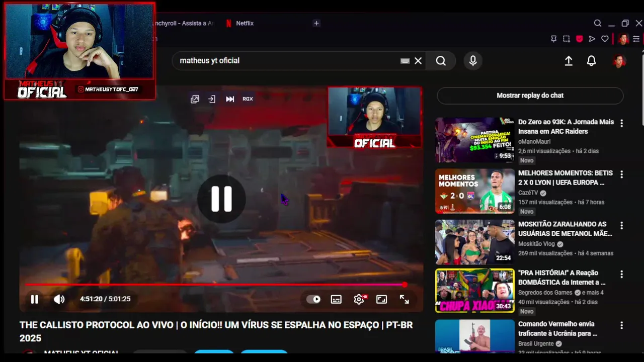
Task: Open options menu for Moskitão video
Action: pyautogui.click(x=622, y=226)
